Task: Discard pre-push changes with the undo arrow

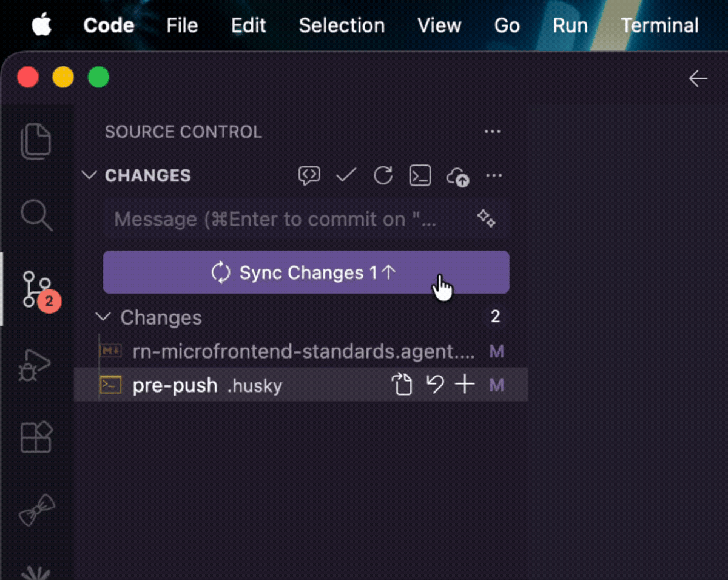Action: (434, 385)
